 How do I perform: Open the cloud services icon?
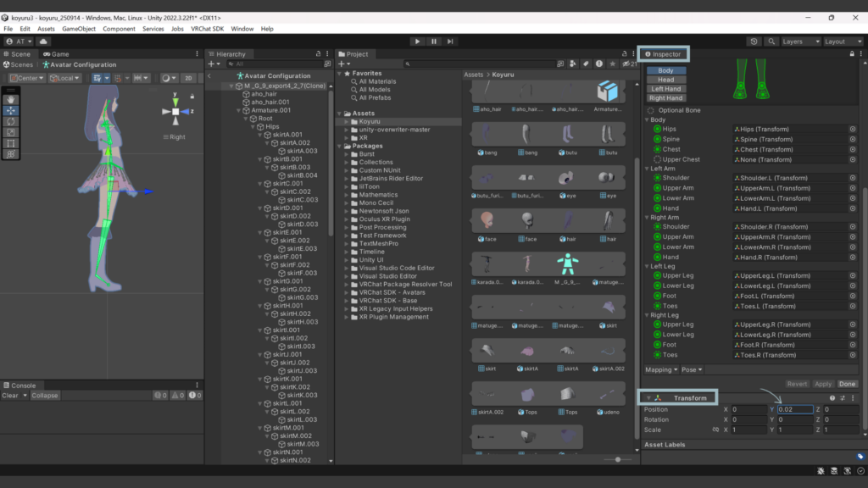43,41
